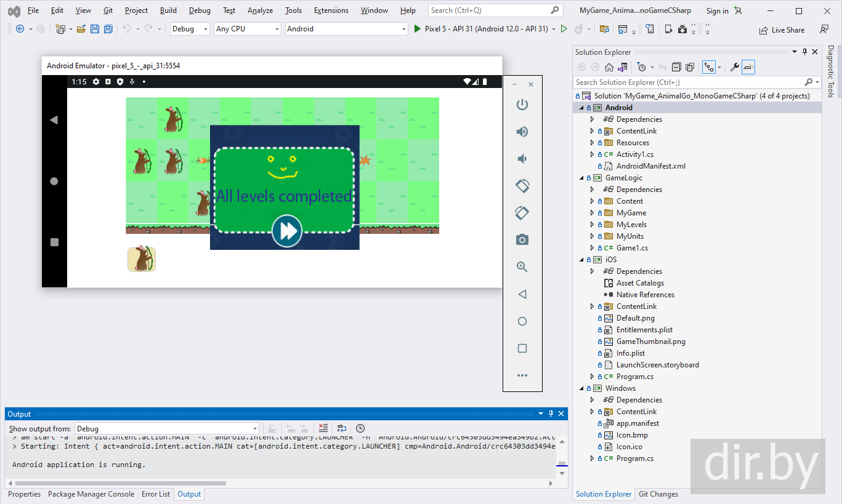Open the Debug configuration dropdown
Screen dimensions: 842x504
coord(190,29)
